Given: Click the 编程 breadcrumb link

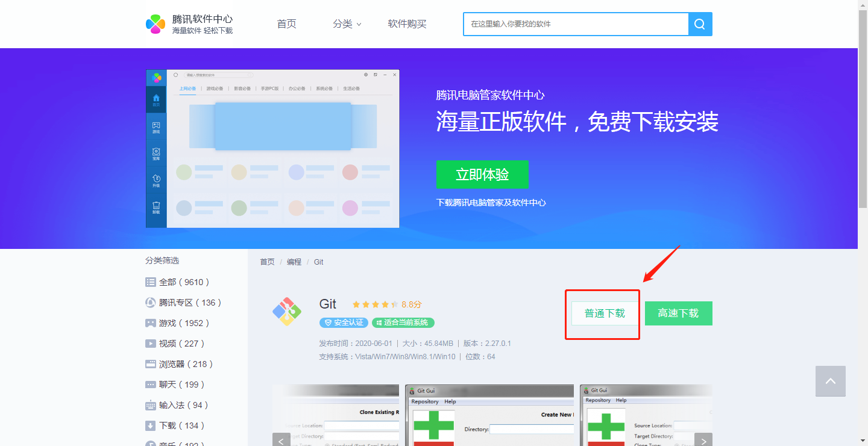Looking at the screenshot, I should click(x=294, y=262).
